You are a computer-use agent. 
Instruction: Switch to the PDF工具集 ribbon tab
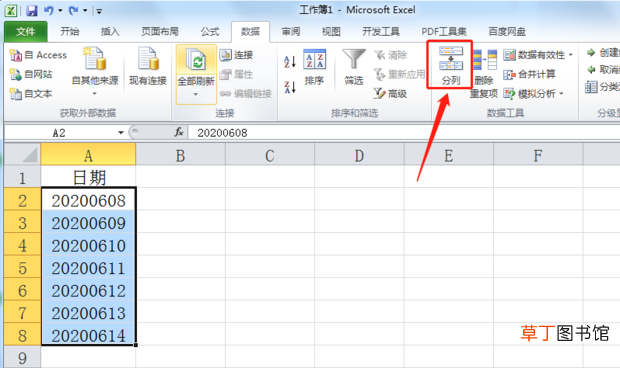pyautogui.click(x=444, y=32)
